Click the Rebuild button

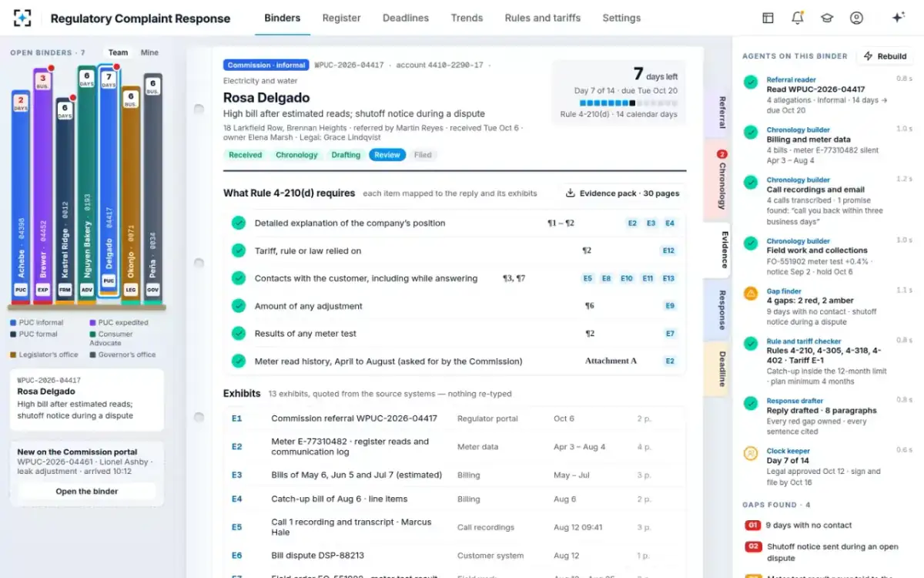(x=885, y=56)
